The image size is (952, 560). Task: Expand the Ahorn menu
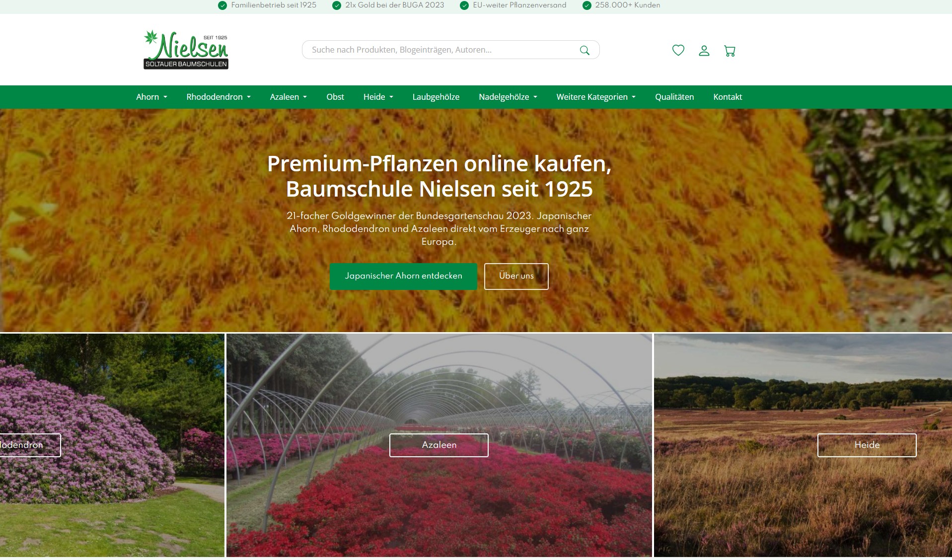pyautogui.click(x=151, y=97)
